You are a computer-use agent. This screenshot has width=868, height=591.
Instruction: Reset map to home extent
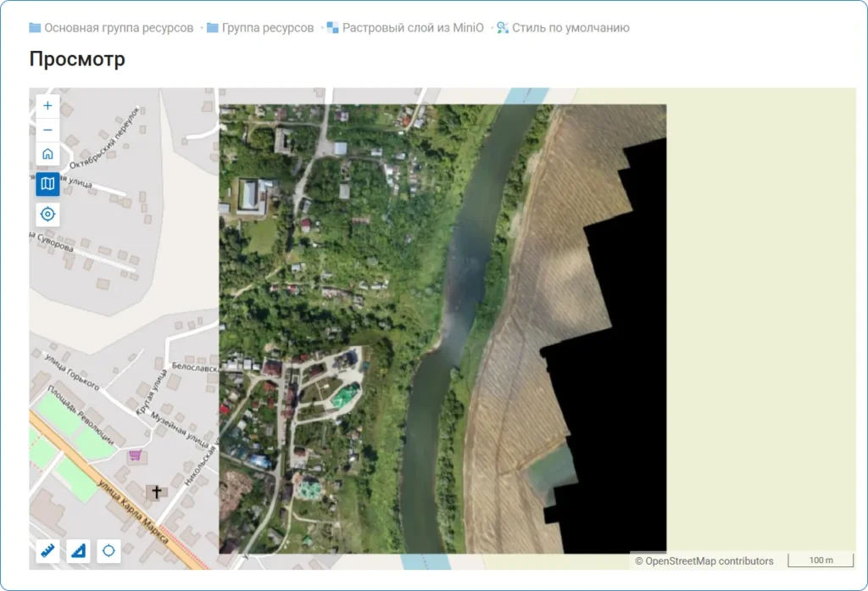coord(47,153)
